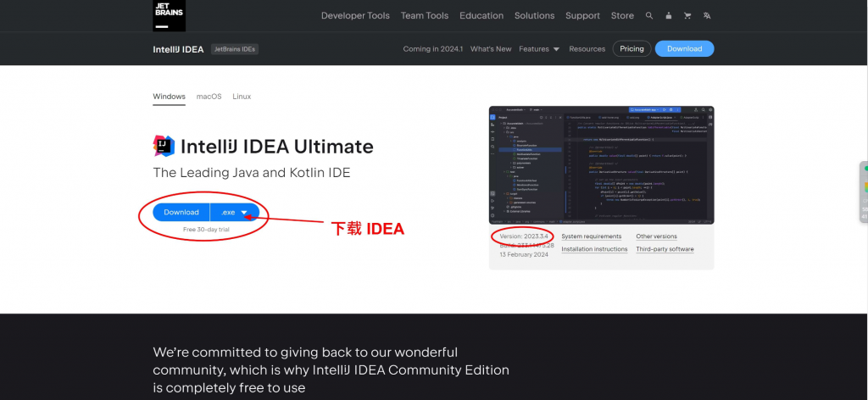The height and width of the screenshot is (400, 868).
Task: Click the Pricing button
Action: click(x=632, y=48)
